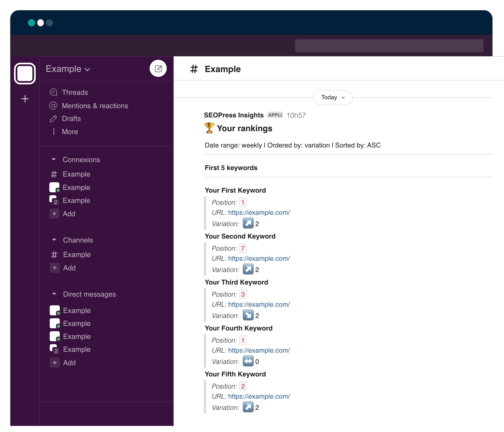Click the compose new message icon

coord(158,69)
